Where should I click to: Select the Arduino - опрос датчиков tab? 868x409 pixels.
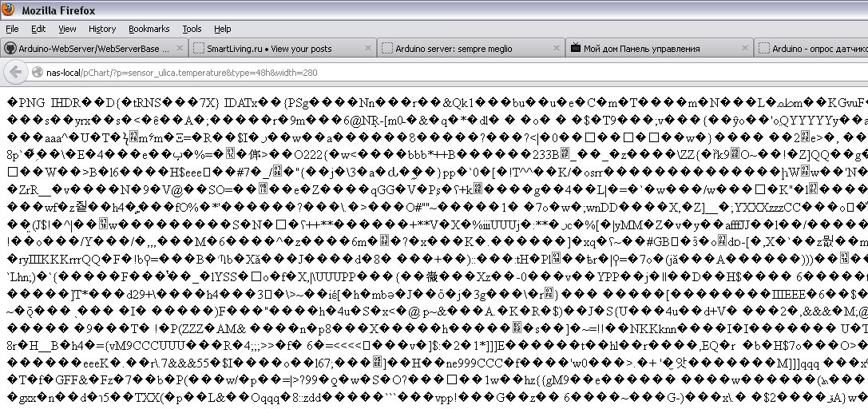coord(814,48)
